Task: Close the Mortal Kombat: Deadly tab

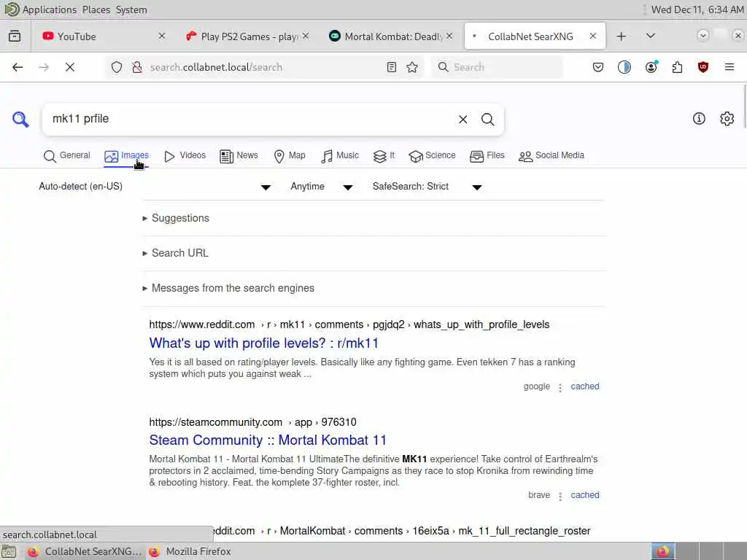Action: click(x=449, y=36)
